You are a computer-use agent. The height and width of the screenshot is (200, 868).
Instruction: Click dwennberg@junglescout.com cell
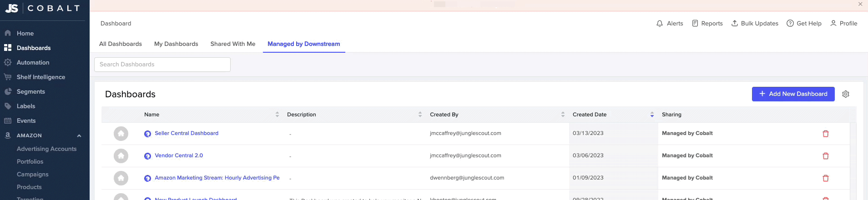[x=467, y=178]
